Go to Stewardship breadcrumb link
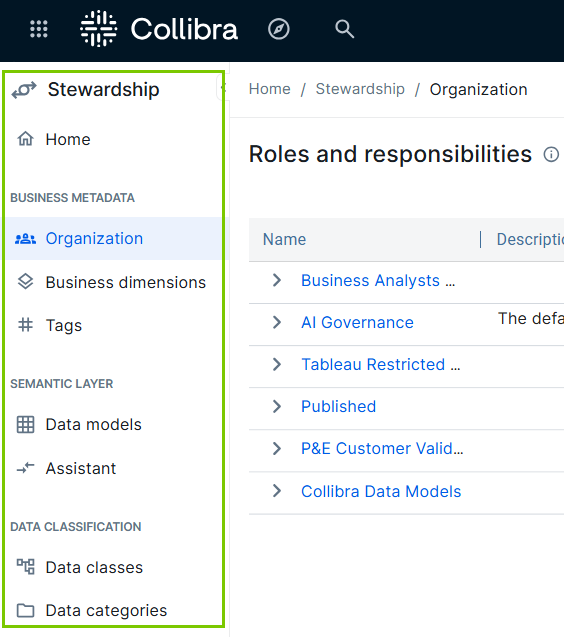The image size is (564, 637). pyautogui.click(x=360, y=89)
